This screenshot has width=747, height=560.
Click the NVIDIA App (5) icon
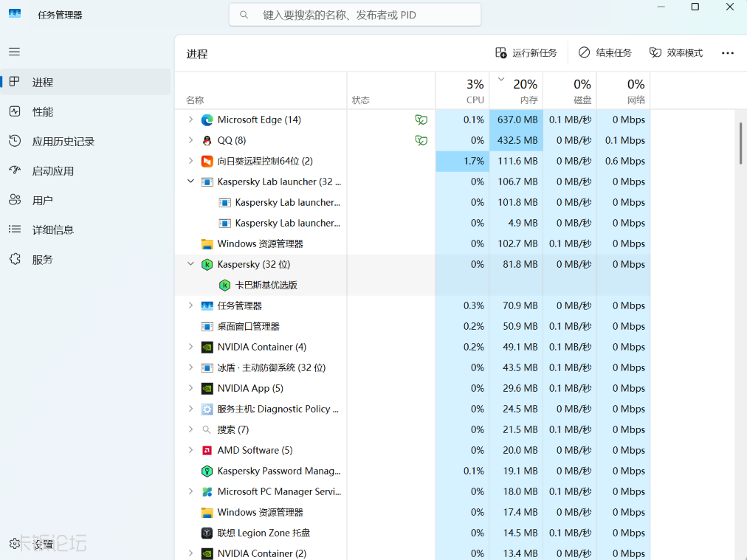point(207,389)
